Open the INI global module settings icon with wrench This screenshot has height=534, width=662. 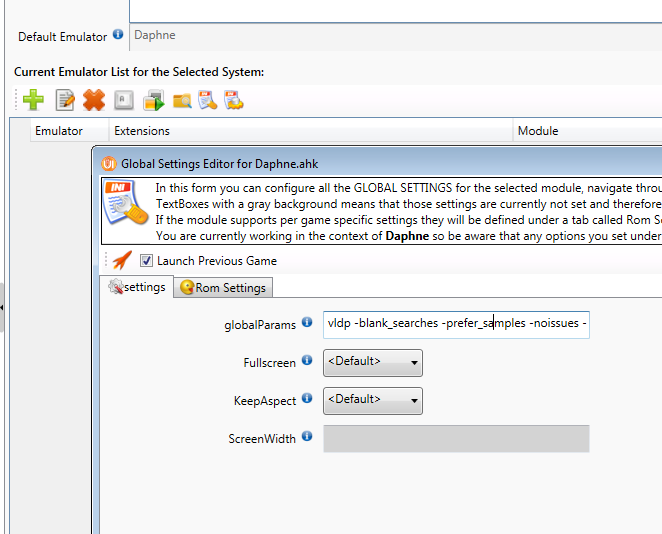coord(208,100)
